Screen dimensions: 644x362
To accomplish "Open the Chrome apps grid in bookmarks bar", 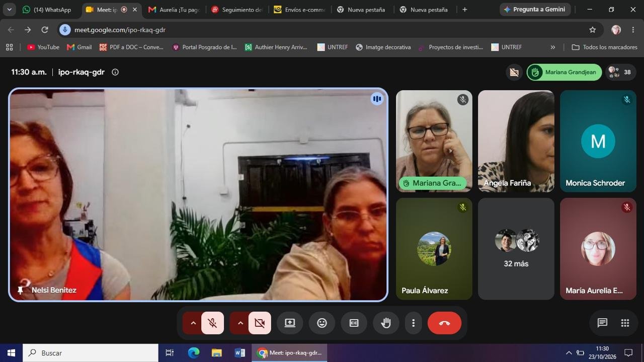I will (x=9, y=47).
